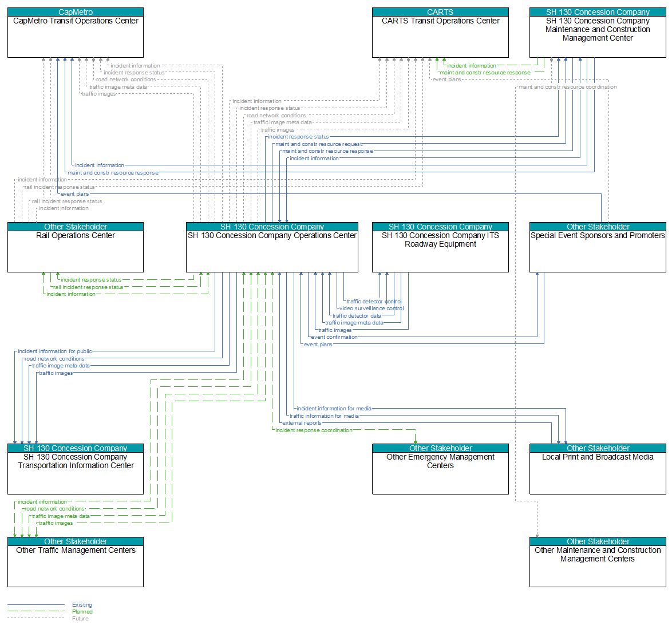This screenshot has height=629, width=672.
Task: Click the 'traffic detector control' label
Action: pos(374,302)
